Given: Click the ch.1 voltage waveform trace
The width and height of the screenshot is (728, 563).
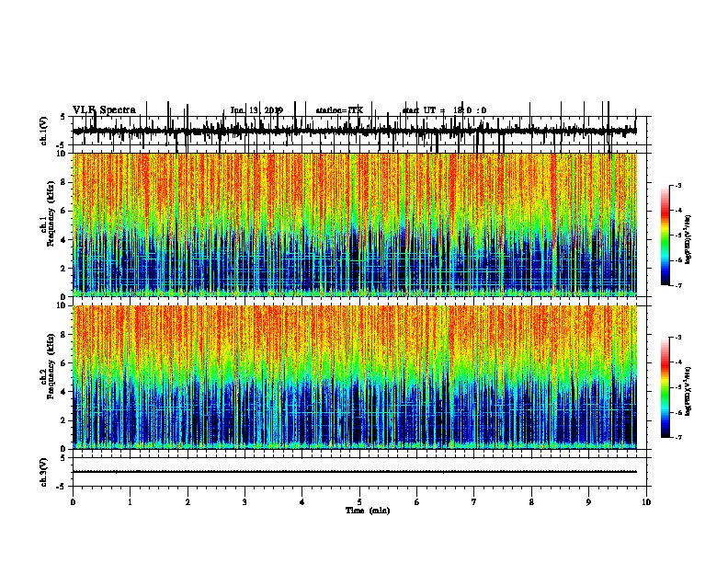Looking at the screenshot, I should [x=354, y=131].
